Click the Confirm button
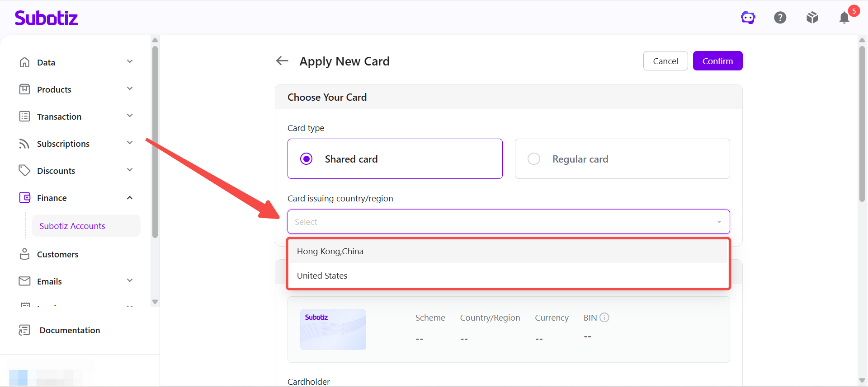The image size is (868, 387). [718, 61]
